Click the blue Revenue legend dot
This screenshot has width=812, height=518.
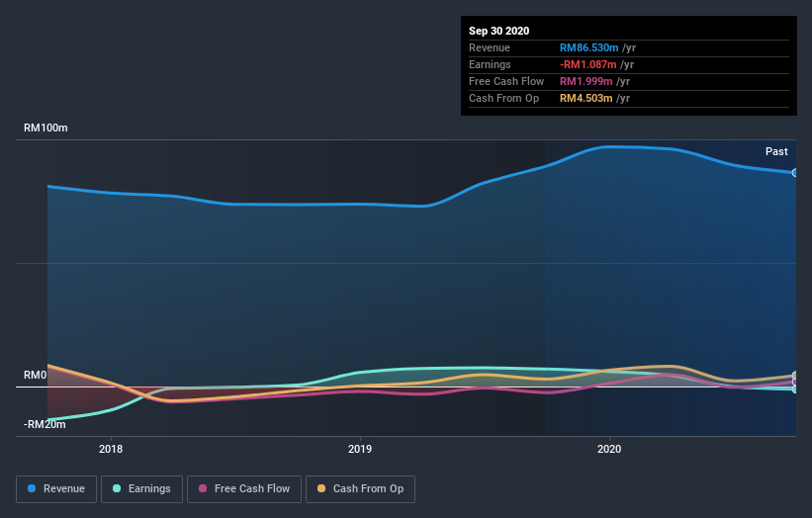(x=32, y=488)
